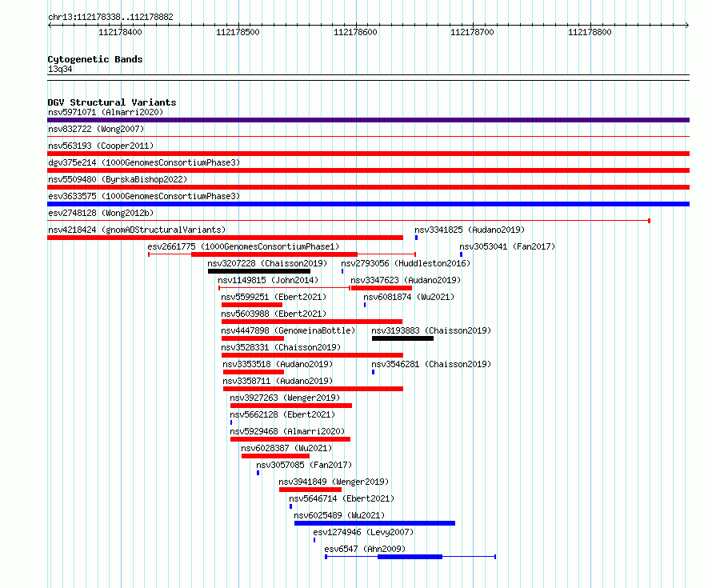Click dgv375e214 (1000GenomesConsortiumPhase3) label
This screenshot has height=588, width=712.
(x=144, y=162)
